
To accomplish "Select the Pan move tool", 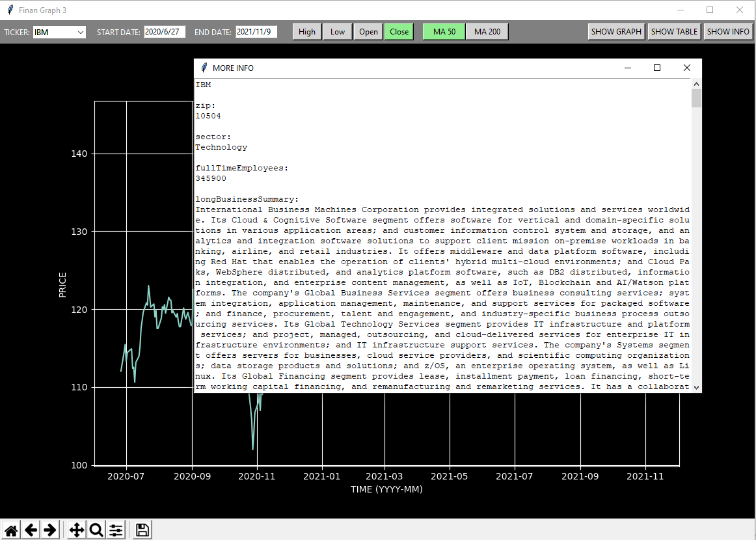I will pos(77,530).
